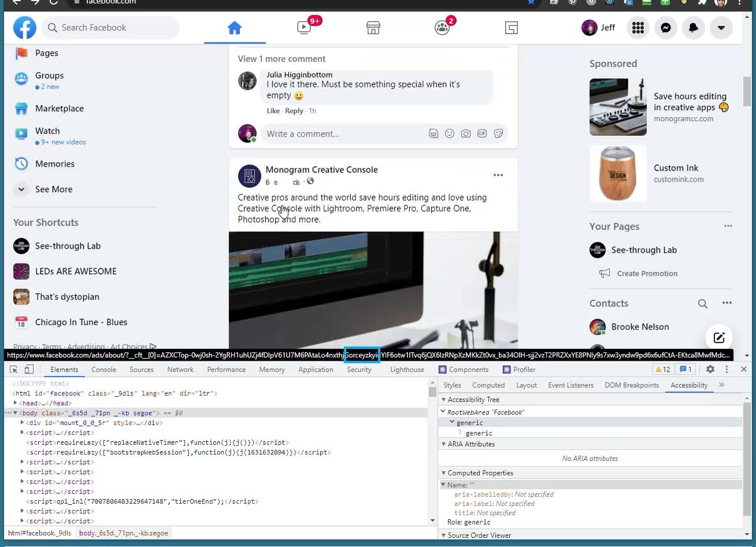This screenshot has height=547, width=756.
Task: Open Custom Ink sponsored ad
Action: [x=660, y=173]
